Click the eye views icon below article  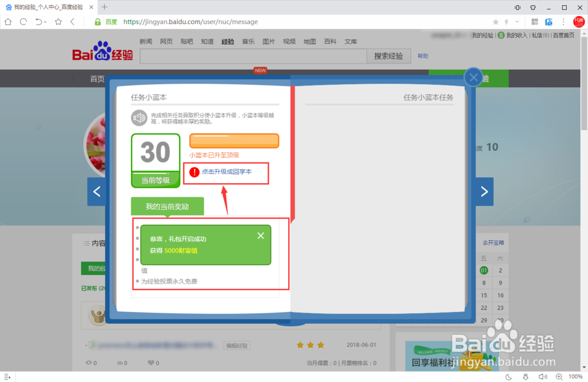89,363
